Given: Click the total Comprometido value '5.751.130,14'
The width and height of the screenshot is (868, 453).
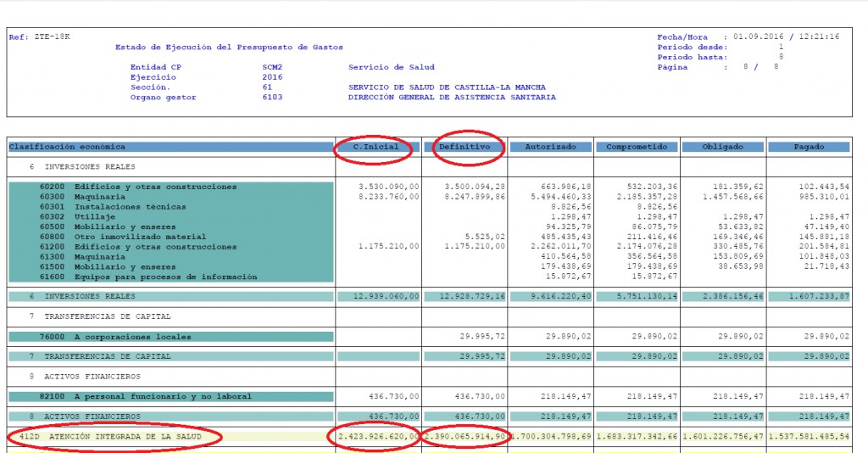Looking at the screenshot, I should [x=647, y=296].
